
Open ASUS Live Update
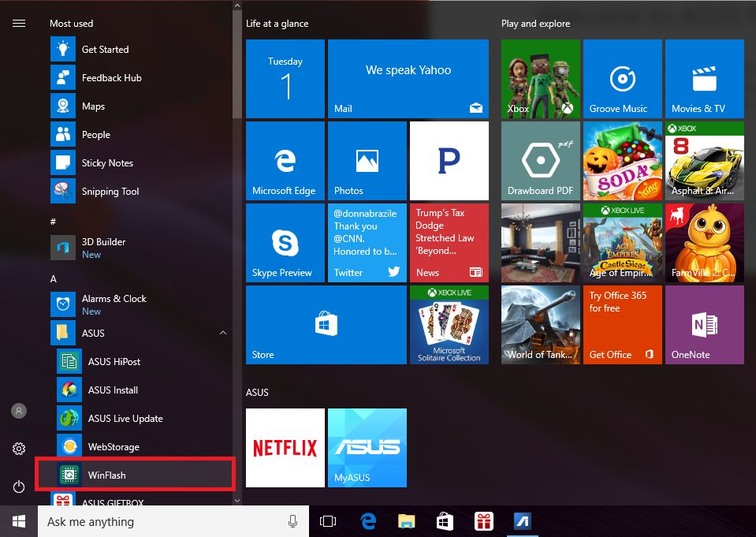tap(143, 418)
